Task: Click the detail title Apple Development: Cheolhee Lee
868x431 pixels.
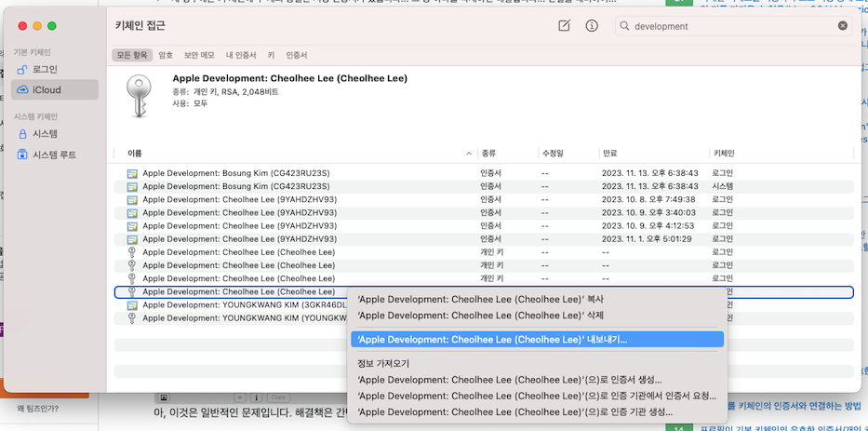Action: point(289,79)
